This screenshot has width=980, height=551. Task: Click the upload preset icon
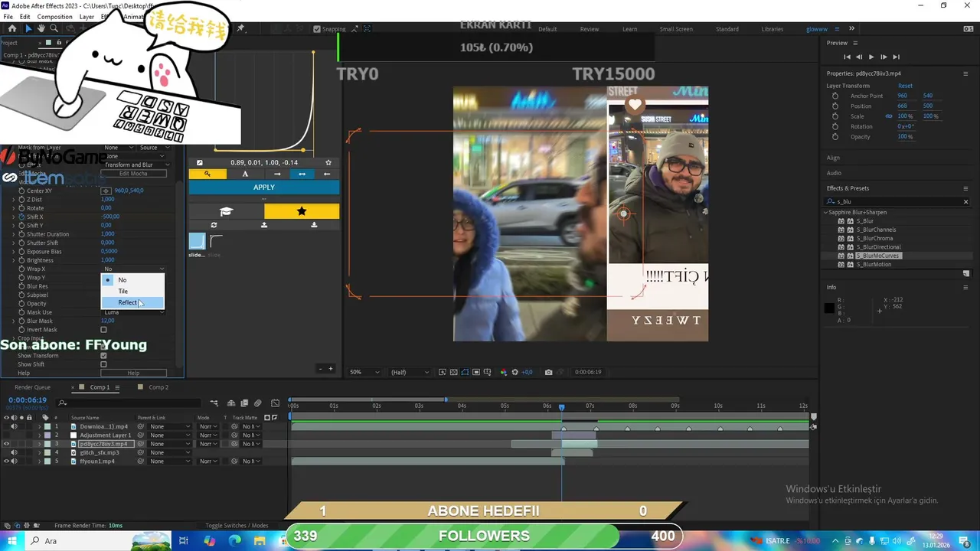[264, 225]
